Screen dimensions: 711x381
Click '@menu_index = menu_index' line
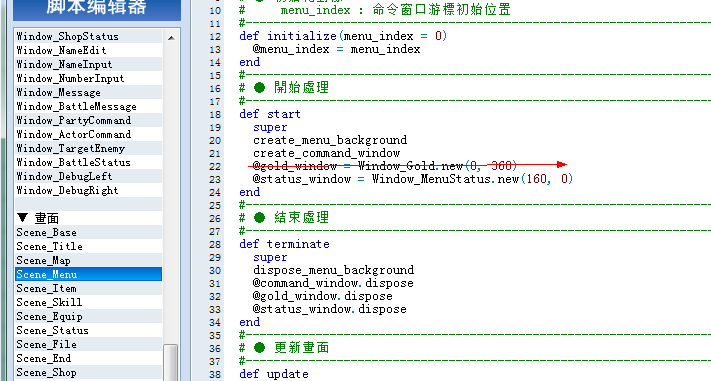click(x=336, y=49)
